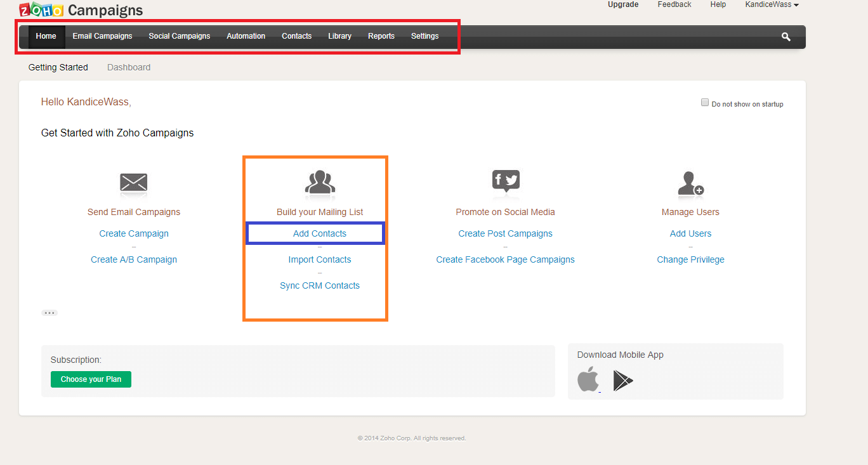Open the Import Contacts link

click(x=320, y=259)
